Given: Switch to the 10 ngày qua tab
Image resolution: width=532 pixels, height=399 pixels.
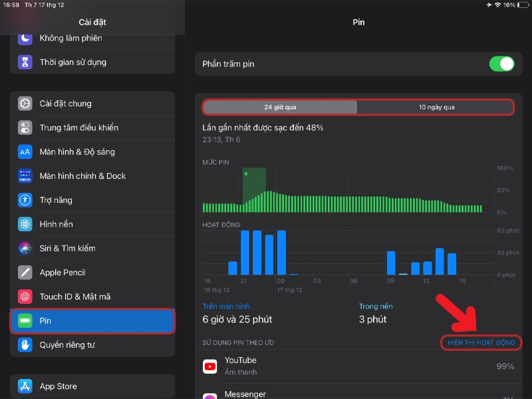Looking at the screenshot, I should 437,107.
